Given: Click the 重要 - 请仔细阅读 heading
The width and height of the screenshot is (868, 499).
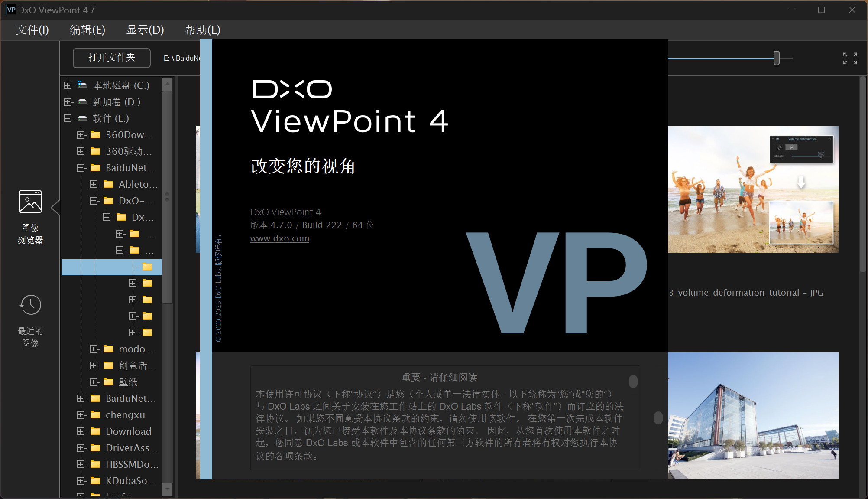Looking at the screenshot, I should [439, 377].
